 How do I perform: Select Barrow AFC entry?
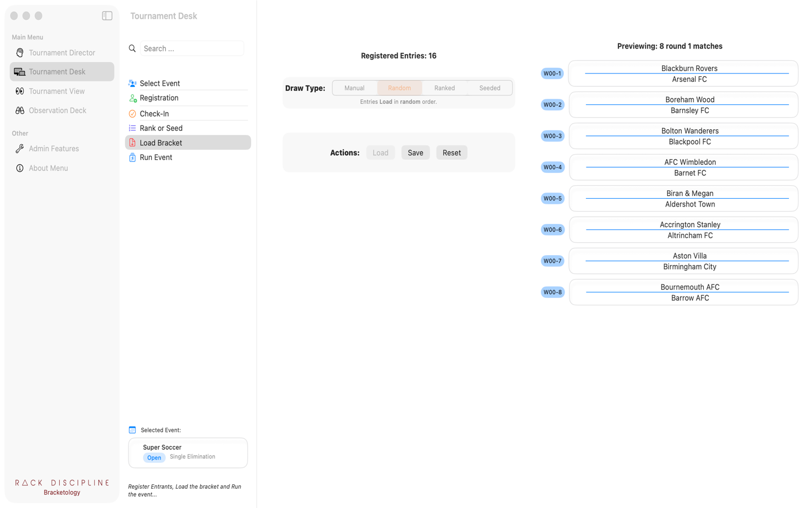(x=690, y=298)
